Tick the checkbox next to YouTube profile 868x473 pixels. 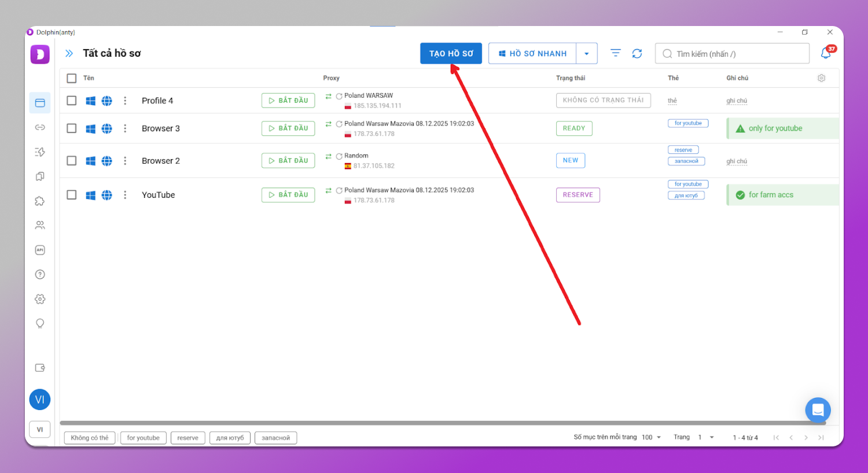[x=71, y=195]
